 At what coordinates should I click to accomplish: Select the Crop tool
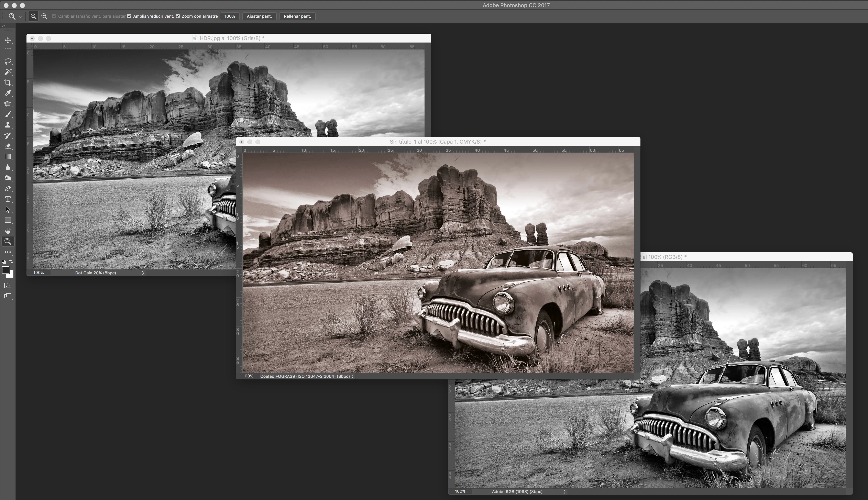tap(8, 83)
